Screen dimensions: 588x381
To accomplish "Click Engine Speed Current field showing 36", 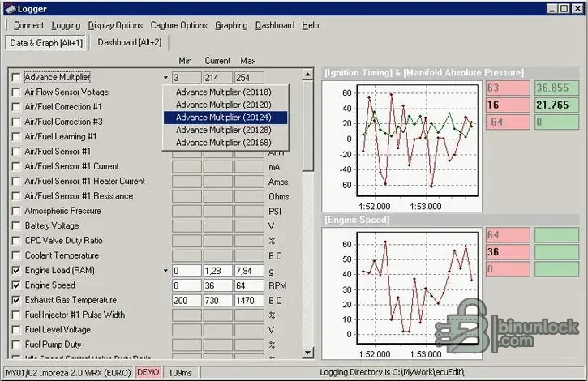I will pos(218,285).
